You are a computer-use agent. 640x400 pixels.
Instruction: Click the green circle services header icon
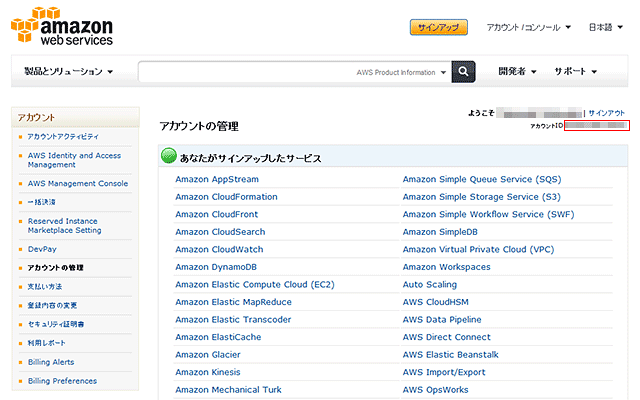tap(169, 156)
